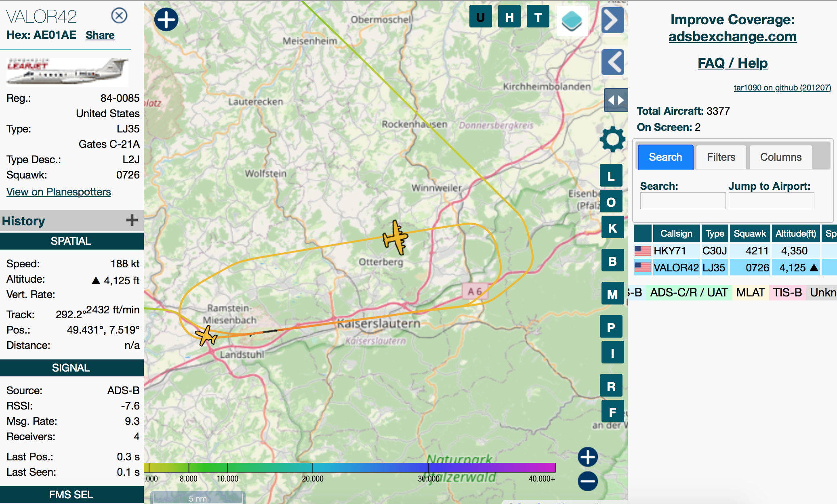Zoom in with bottom-right plus button
837x504 pixels.
pos(588,457)
